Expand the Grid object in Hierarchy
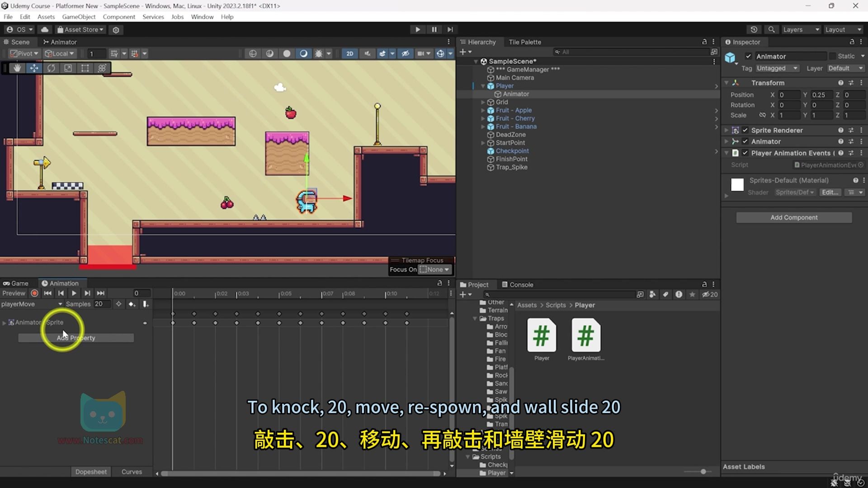868x488 pixels. (x=483, y=102)
